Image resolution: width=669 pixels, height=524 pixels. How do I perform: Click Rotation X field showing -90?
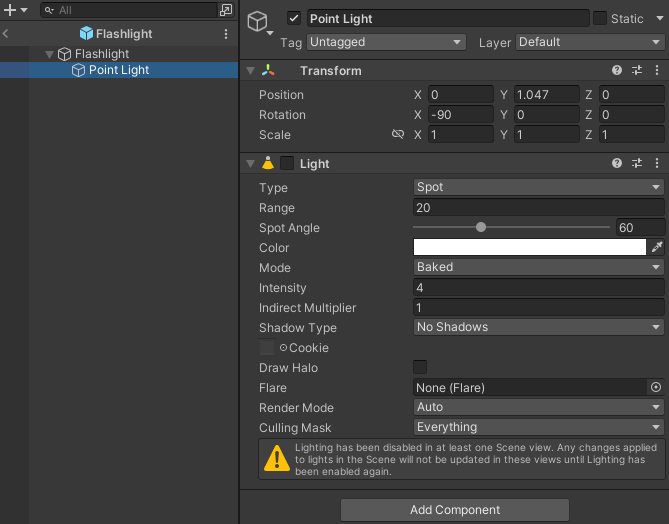461,114
